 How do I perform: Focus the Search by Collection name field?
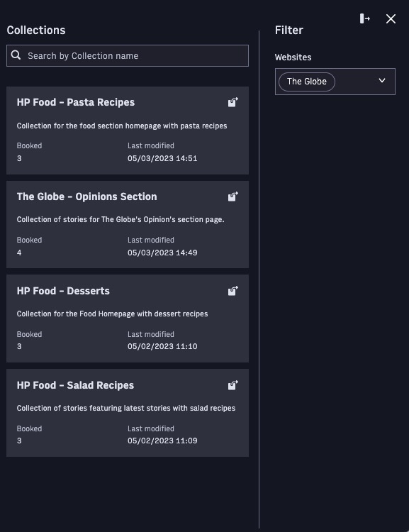(x=128, y=55)
